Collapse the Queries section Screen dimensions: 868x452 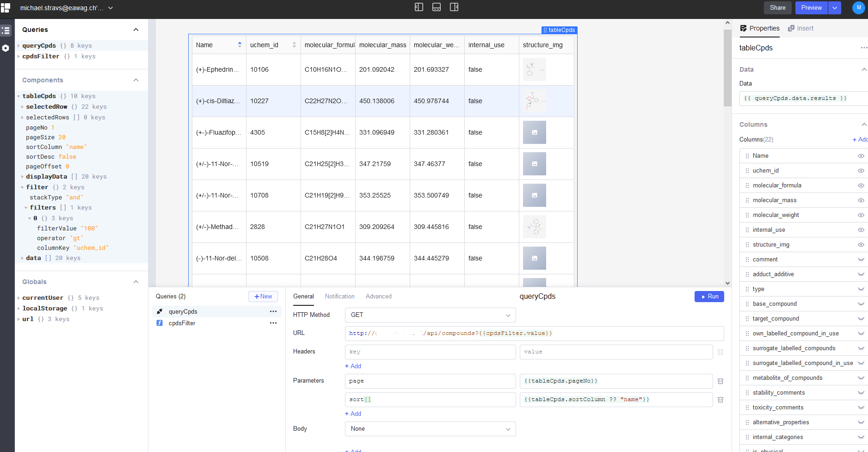tap(135, 29)
